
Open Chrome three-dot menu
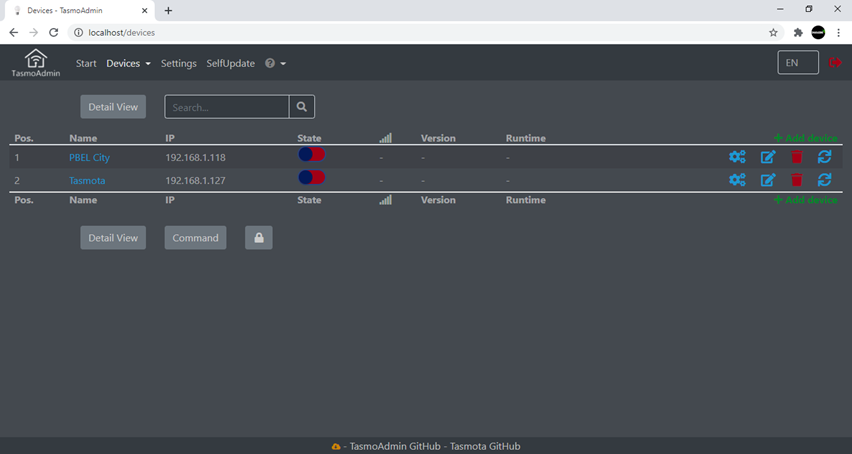[x=838, y=33]
